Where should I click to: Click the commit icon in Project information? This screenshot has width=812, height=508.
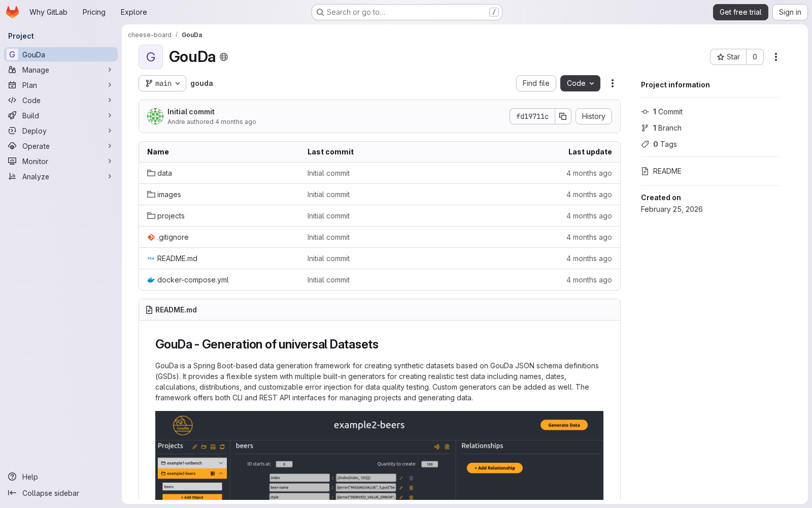coord(645,112)
